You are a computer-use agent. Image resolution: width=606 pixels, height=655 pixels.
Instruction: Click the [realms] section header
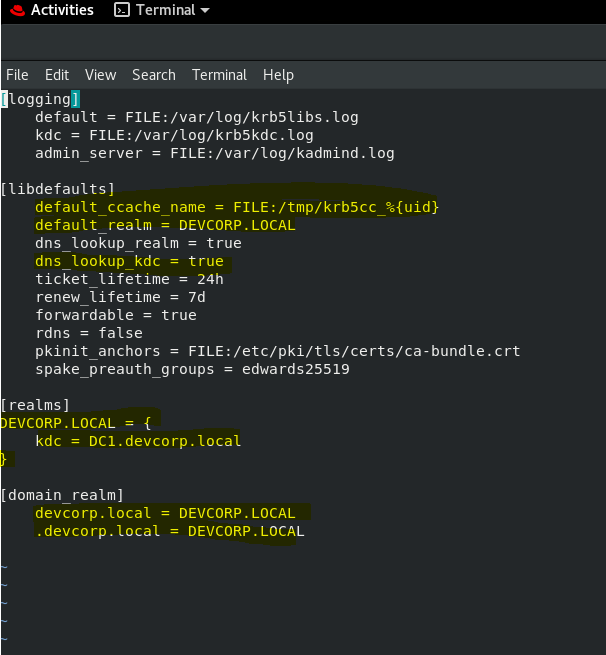(36, 405)
